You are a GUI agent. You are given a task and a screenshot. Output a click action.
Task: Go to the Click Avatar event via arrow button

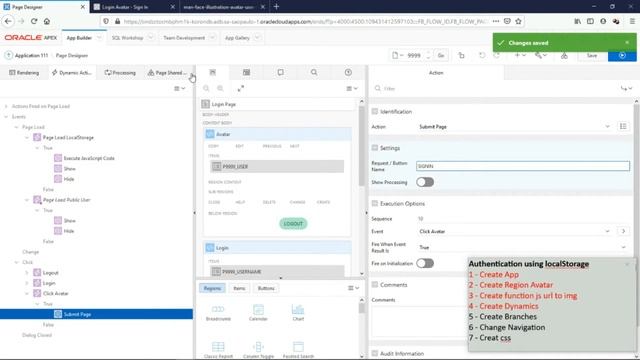(623, 231)
